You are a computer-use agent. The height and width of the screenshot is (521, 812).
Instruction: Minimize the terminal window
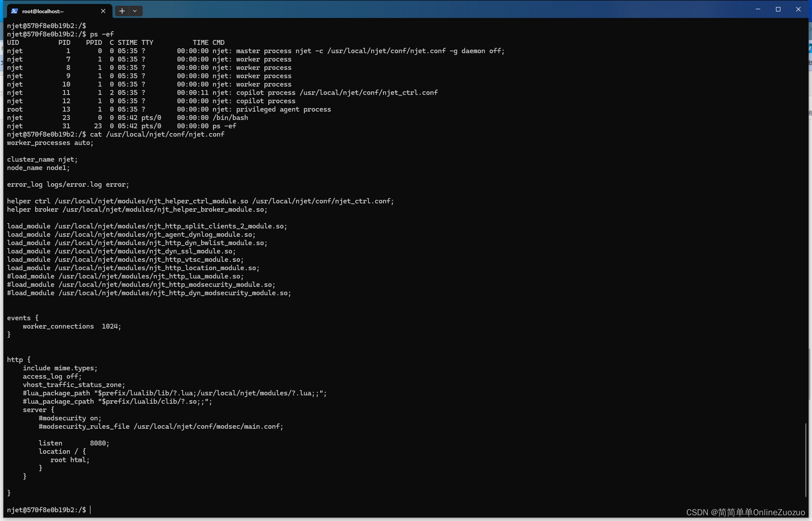(x=758, y=9)
